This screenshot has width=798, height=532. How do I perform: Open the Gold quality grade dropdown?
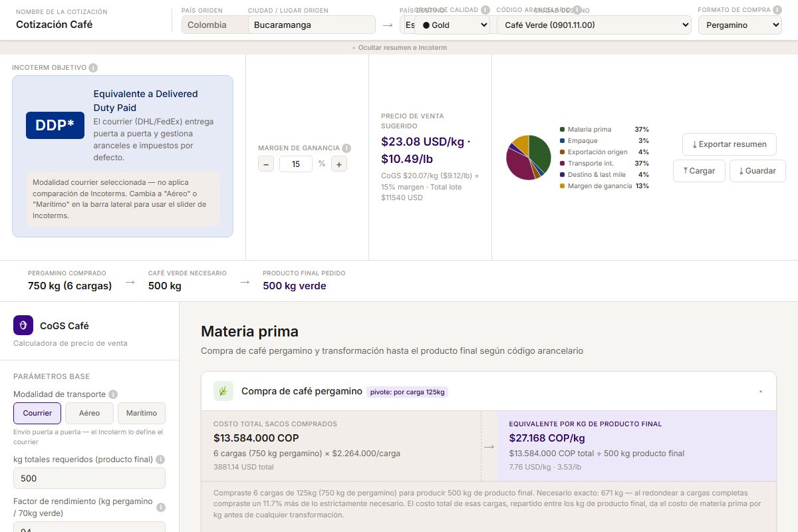pyautogui.click(x=452, y=25)
